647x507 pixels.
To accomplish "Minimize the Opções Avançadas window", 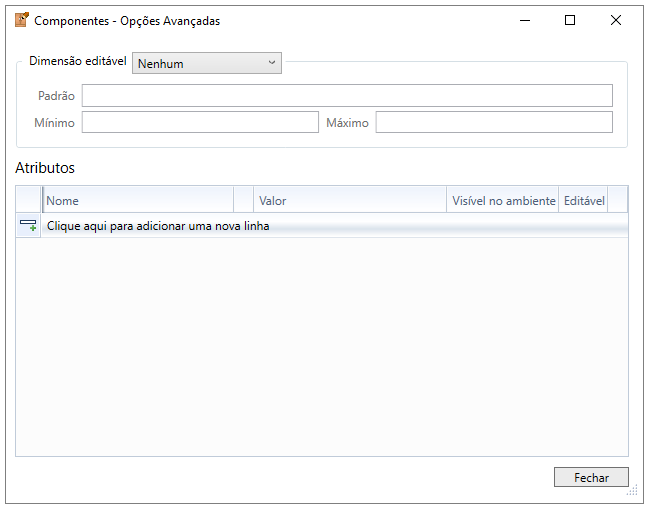I will click(525, 20).
